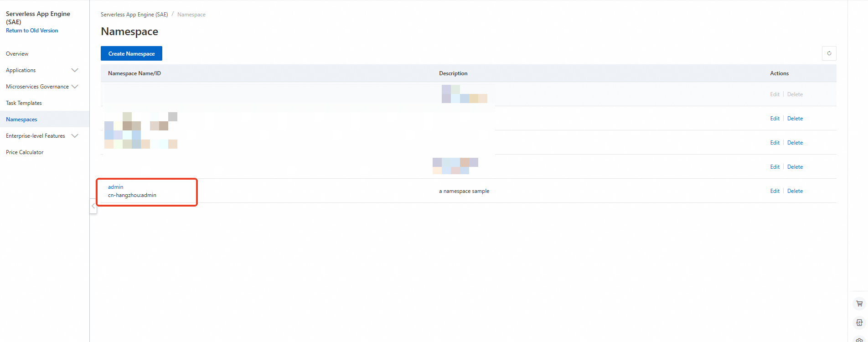Click the Namespace page heading

coord(129,31)
